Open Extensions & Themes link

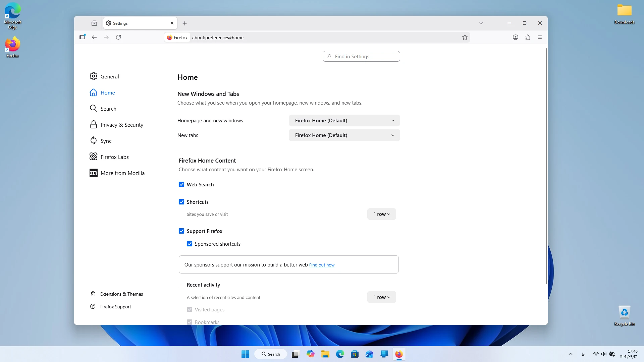pos(117,294)
